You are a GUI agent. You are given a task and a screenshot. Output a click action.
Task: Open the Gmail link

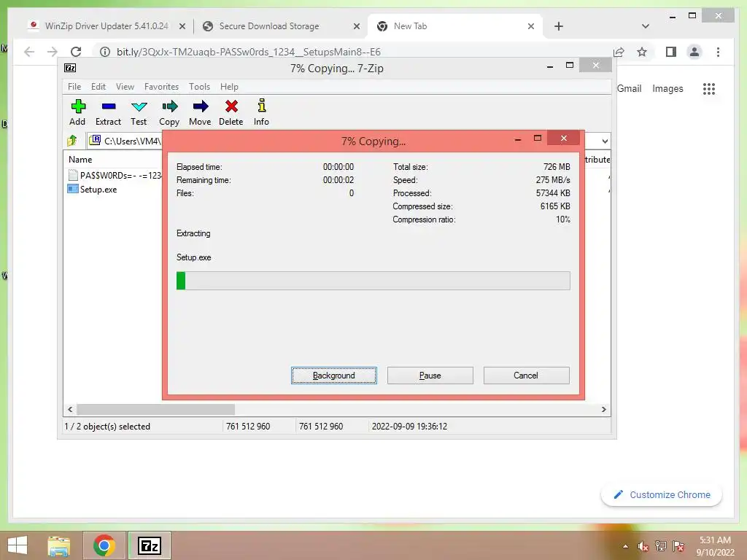click(x=630, y=88)
